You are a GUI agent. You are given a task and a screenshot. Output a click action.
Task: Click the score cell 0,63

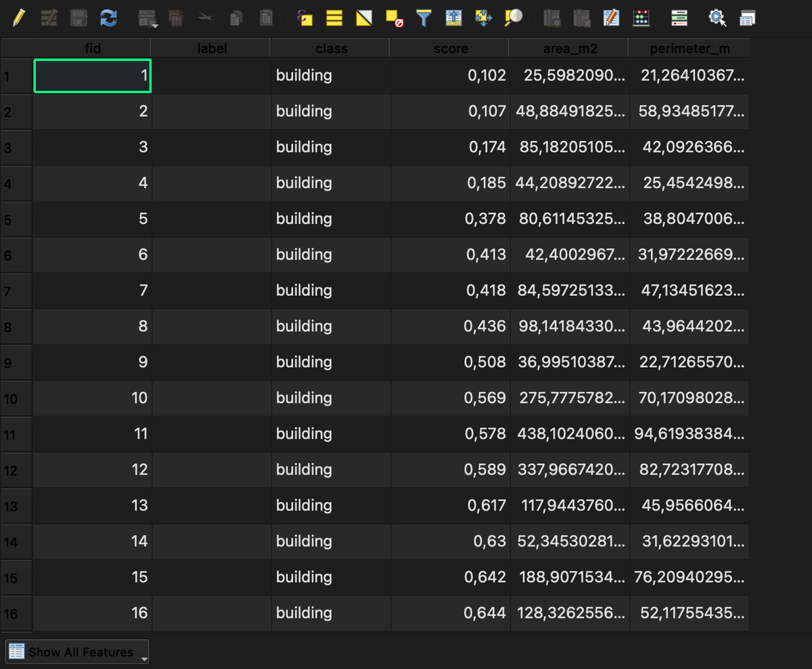coord(450,541)
